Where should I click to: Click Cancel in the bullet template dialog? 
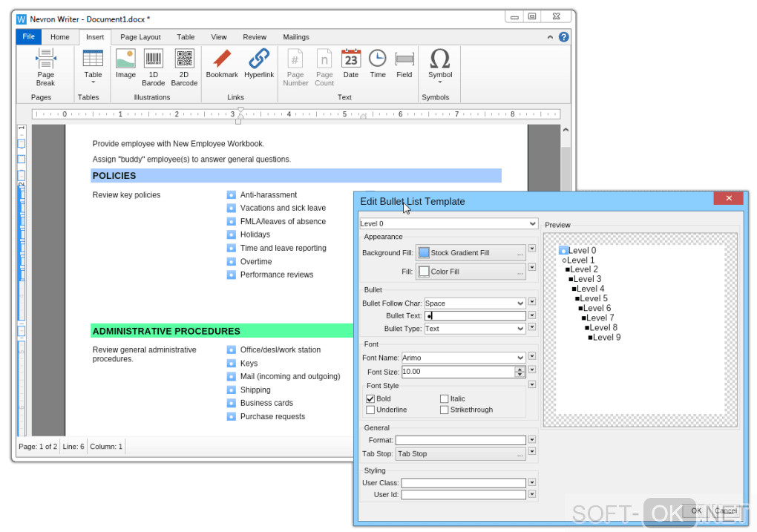pos(726,510)
